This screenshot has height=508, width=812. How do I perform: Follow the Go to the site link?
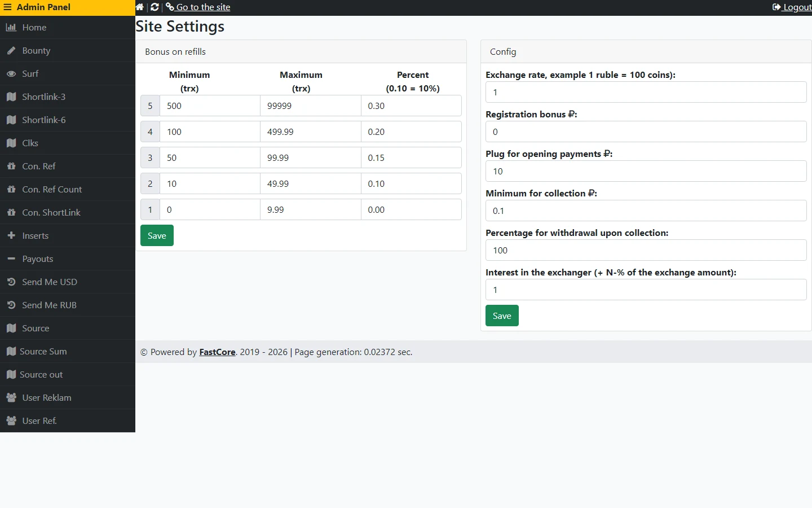click(198, 7)
